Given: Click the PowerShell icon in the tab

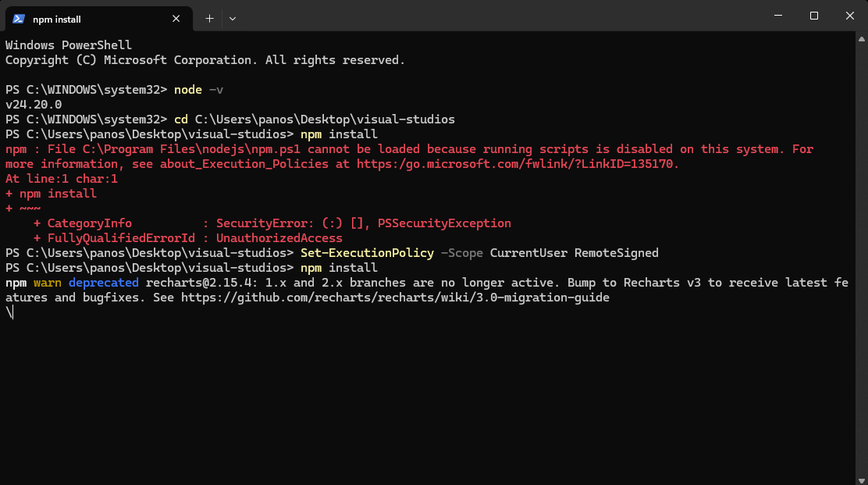Looking at the screenshot, I should (18, 19).
